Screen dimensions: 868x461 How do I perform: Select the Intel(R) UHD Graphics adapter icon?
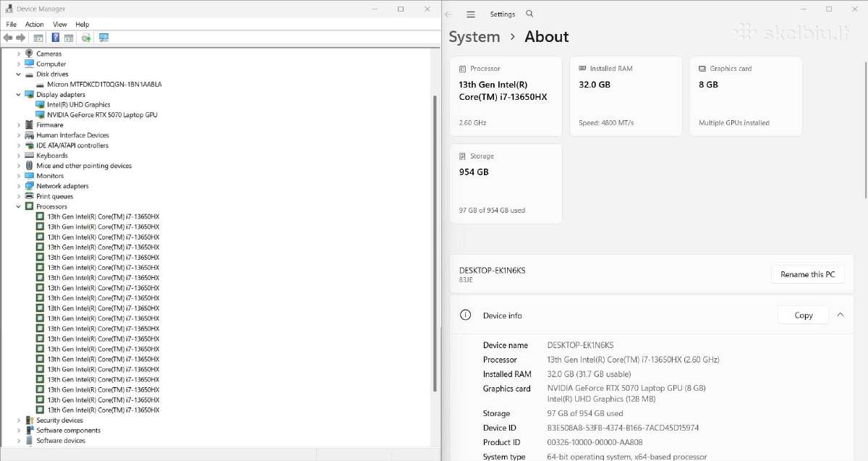[x=41, y=105]
